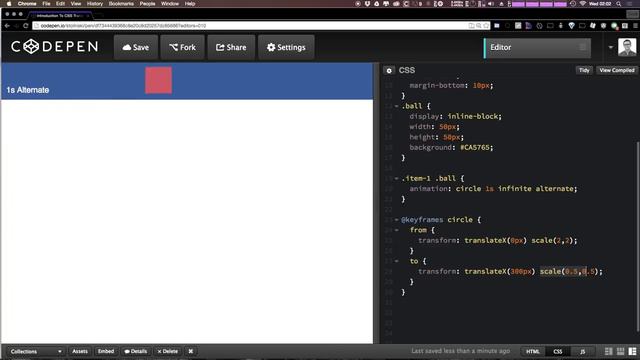Open the Chrome menu in menu bar
This screenshot has width=640, height=360.
point(27,4)
